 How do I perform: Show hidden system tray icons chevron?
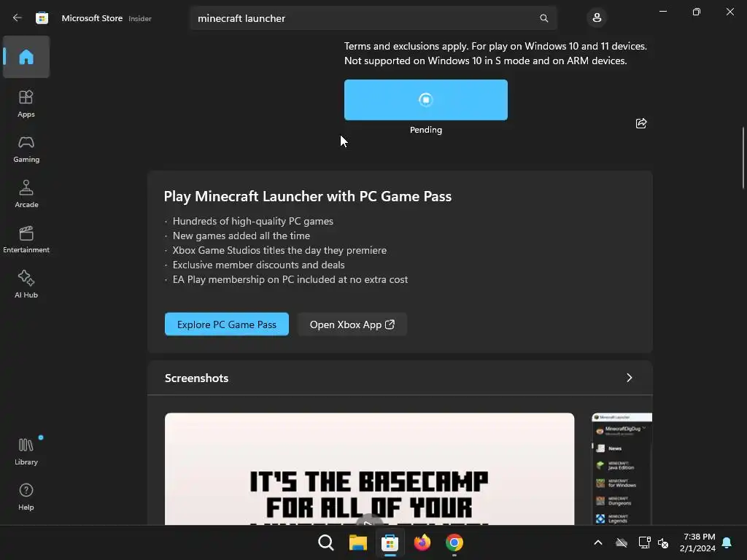598,542
